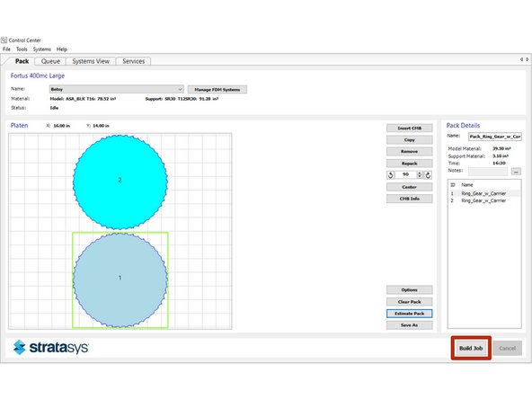Click the Model material ASA_BLK T16 text
The width and height of the screenshot is (532, 399).
[x=83, y=99]
